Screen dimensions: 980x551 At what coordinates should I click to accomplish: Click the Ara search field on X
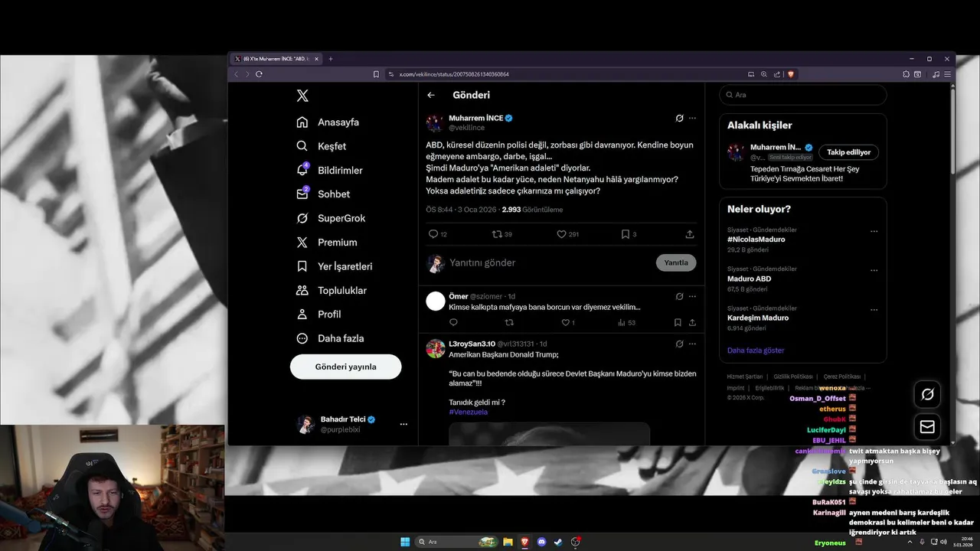[x=802, y=95]
